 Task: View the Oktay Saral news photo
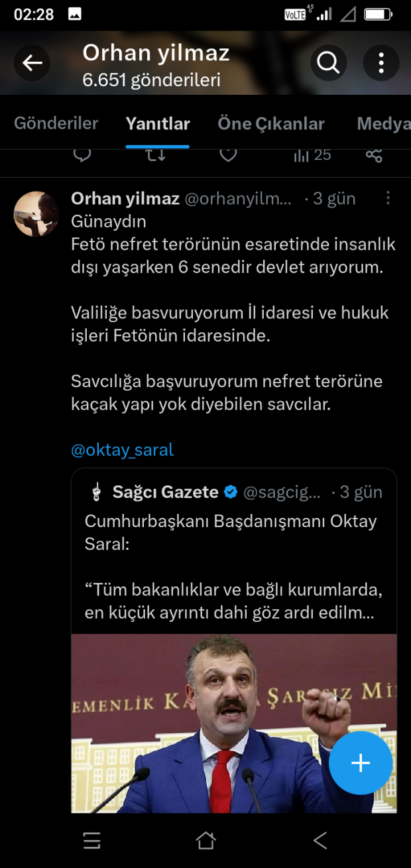[x=234, y=723]
